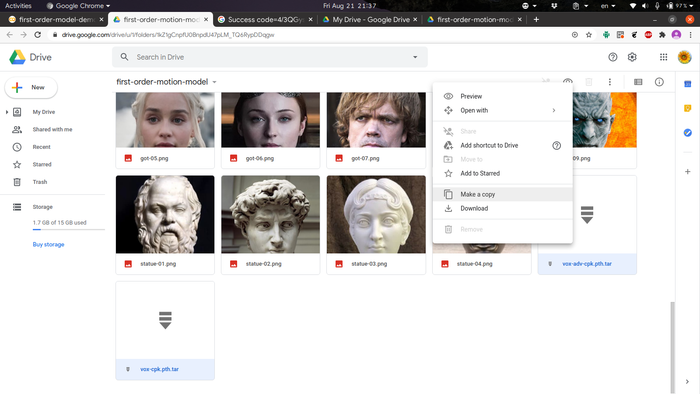
Task: Open the Calendar side panel icon
Action: point(688,84)
